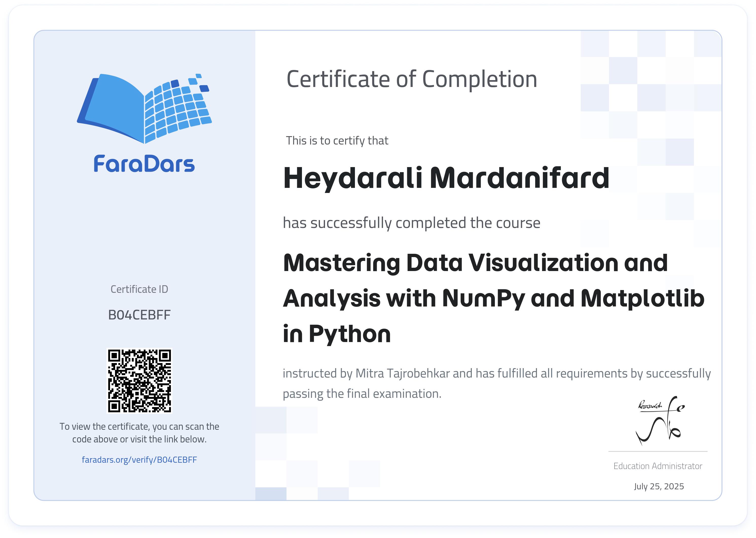This screenshot has width=756, height=538.
Task: Click the 'Certificate of Completion' heading
Action: [411, 80]
